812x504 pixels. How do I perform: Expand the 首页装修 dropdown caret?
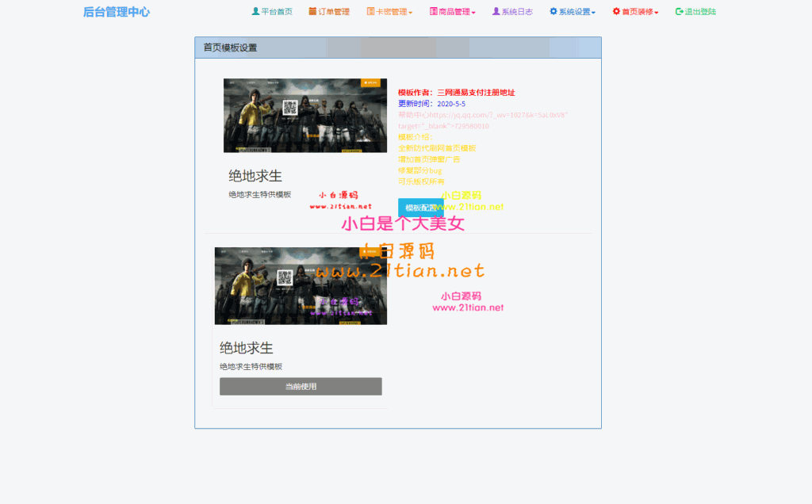[x=656, y=13]
